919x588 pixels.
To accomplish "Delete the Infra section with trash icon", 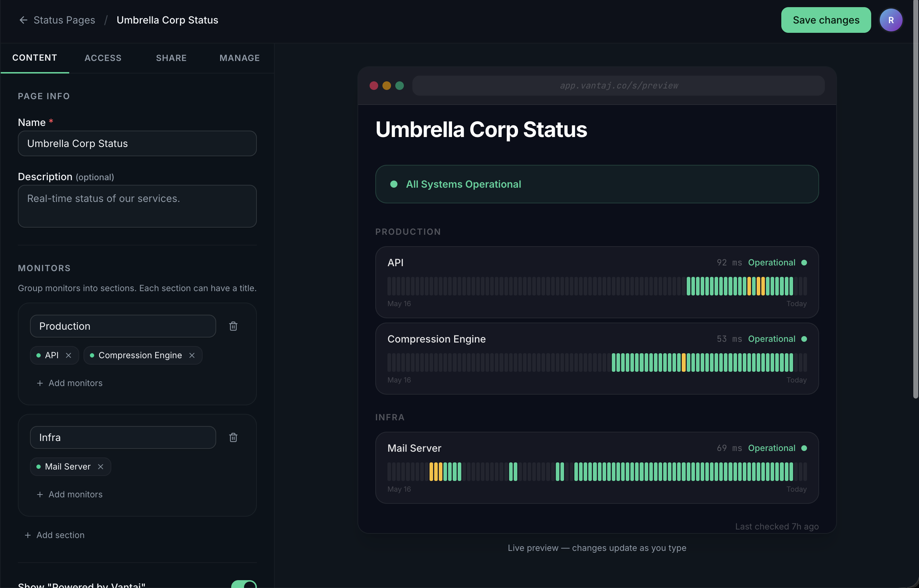I will click(233, 437).
